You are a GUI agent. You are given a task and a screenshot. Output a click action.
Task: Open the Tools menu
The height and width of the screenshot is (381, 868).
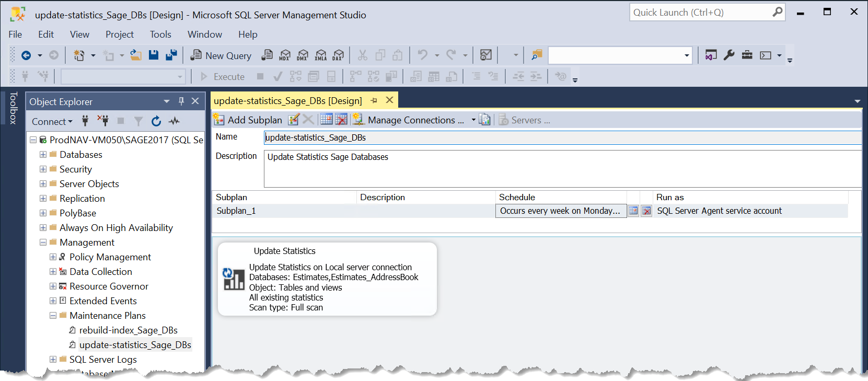click(160, 34)
